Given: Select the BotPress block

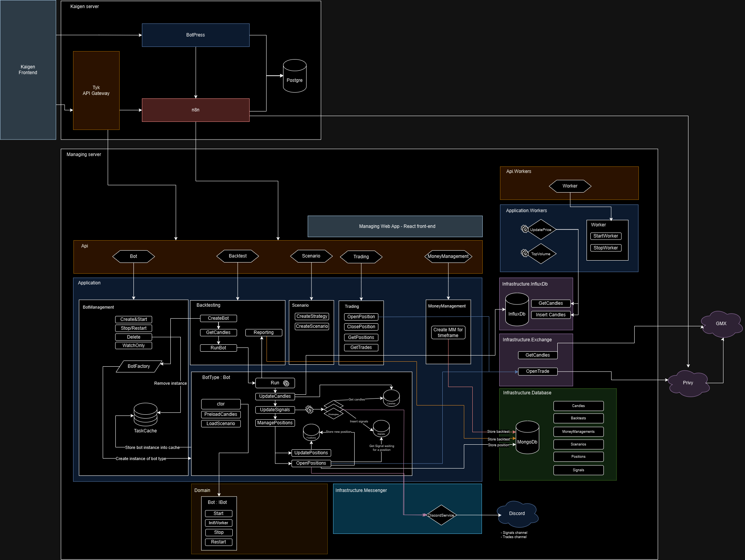Looking at the screenshot, I should pyautogui.click(x=195, y=35).
